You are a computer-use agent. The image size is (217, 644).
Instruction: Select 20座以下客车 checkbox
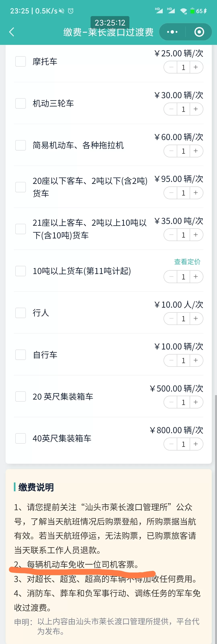pos(20,187)
